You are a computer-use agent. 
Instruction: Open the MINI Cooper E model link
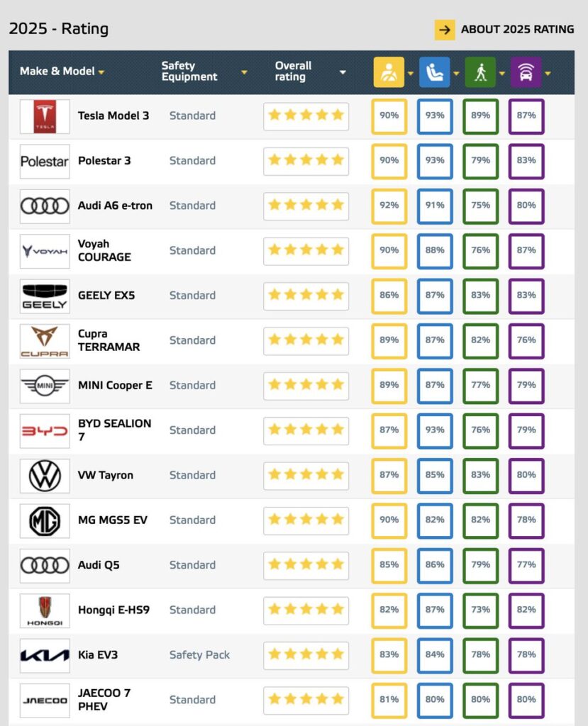(115, 386)
